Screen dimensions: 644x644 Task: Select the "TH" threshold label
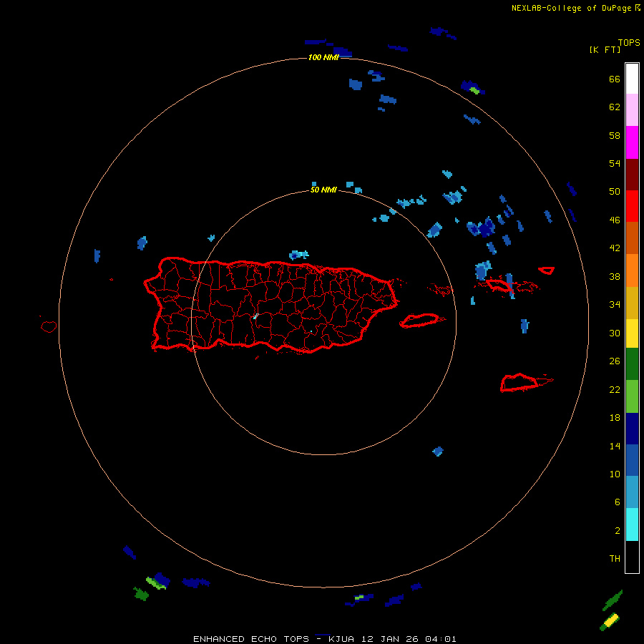click(615, 559)
